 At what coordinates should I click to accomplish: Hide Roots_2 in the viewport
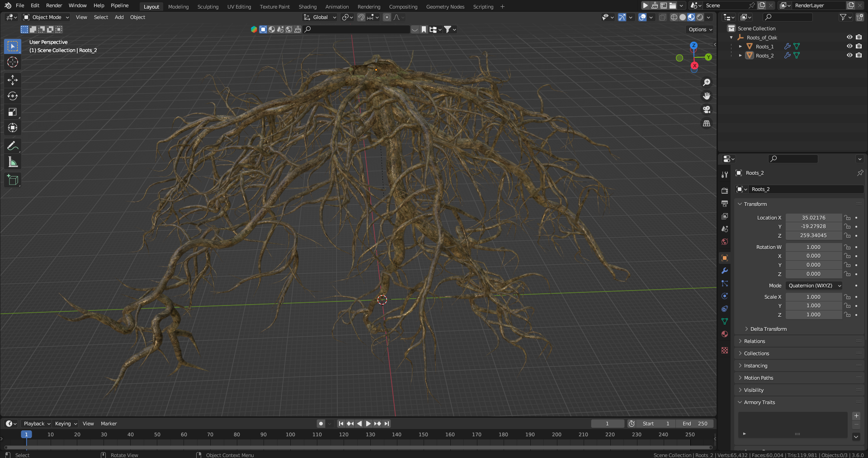click(849, 55)
